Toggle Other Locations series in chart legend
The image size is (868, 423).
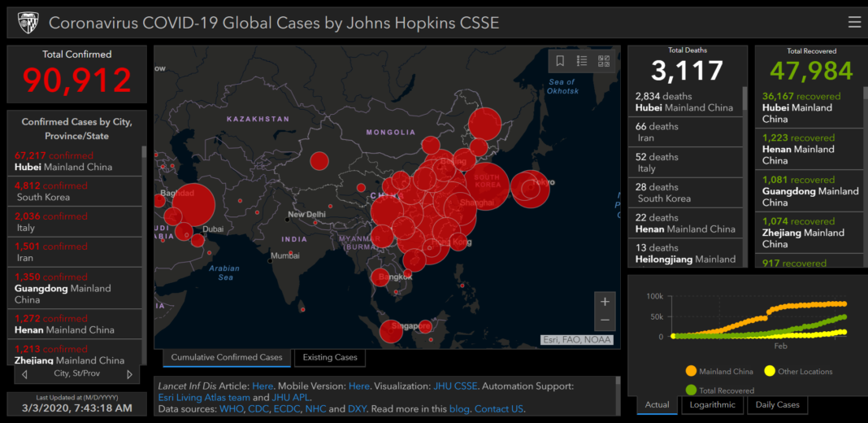[x=798, y=372]
